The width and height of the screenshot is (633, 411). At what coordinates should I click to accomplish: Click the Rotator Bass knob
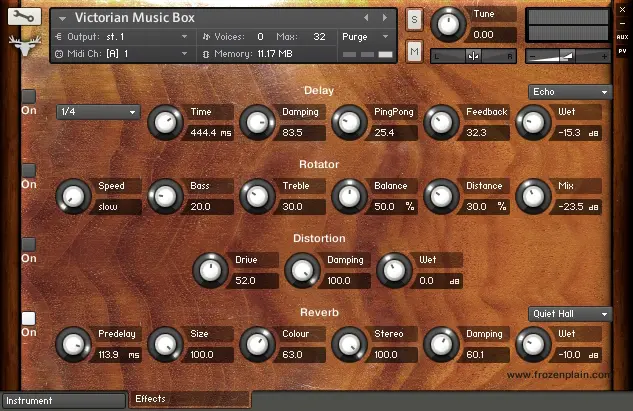(x=166, y=197)
